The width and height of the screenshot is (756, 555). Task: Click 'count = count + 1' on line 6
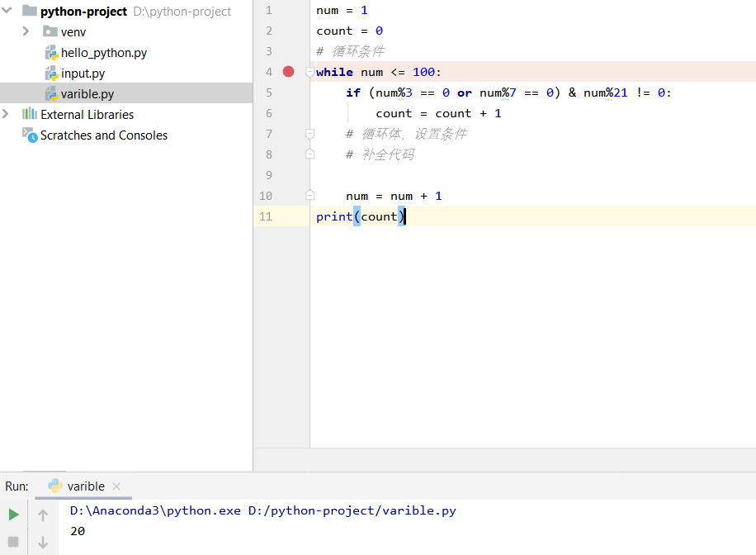point(438,113)
